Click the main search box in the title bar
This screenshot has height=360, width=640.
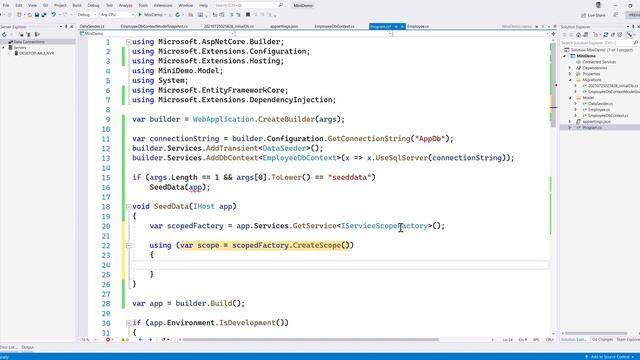[x=249, y=5]
